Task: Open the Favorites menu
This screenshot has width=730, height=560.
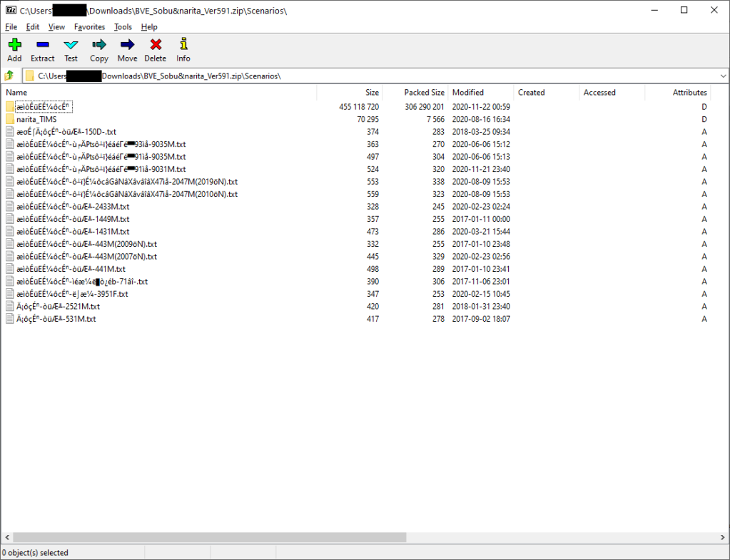Action: [x=89, y=27]
